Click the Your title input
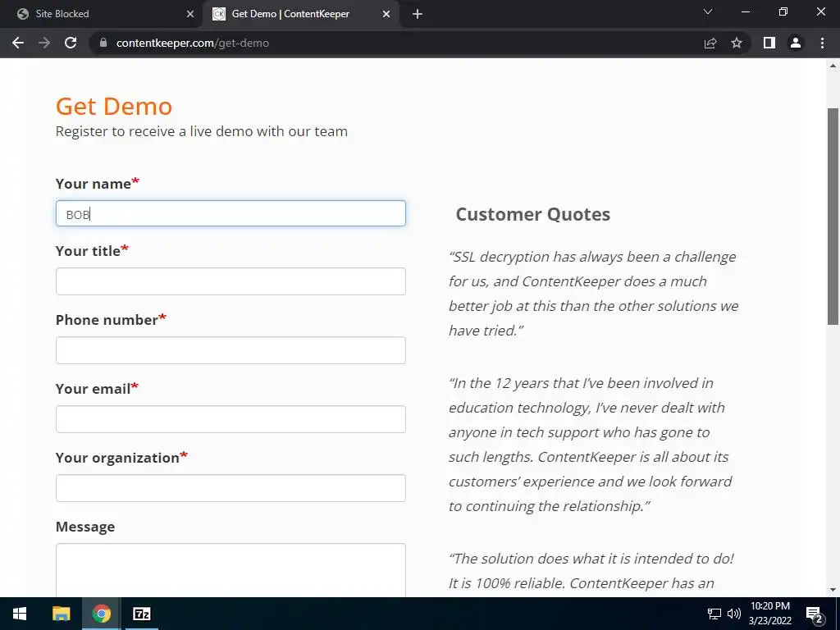840x630 pixels. tap(231, 281)
